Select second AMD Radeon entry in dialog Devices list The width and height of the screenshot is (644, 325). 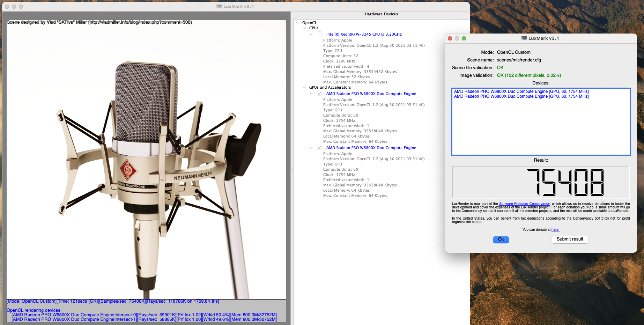pyautogui.click(x=521, y=96)
